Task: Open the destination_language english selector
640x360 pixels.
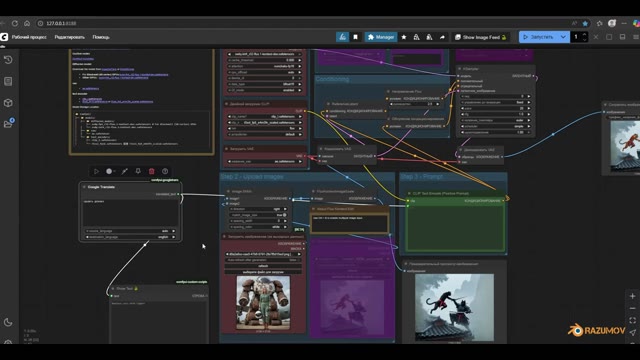Action: click(x=131, y=237)
